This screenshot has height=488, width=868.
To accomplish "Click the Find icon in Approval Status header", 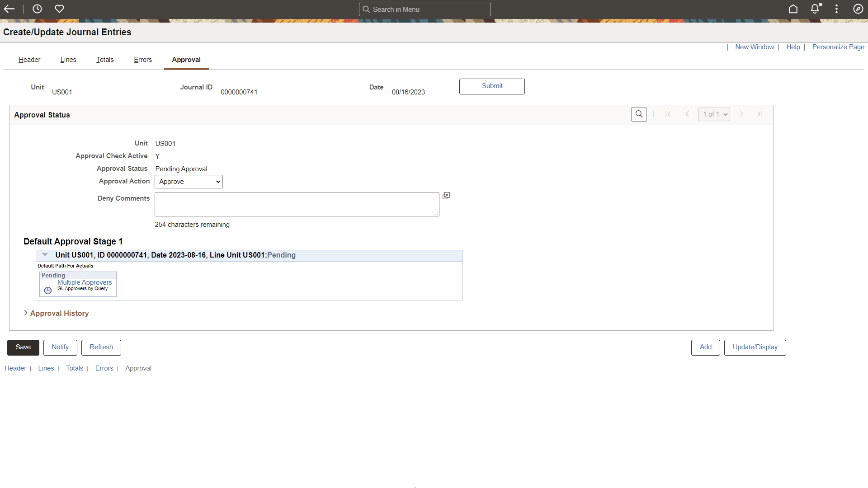I will pyautogui.click(x=639, y=114).
